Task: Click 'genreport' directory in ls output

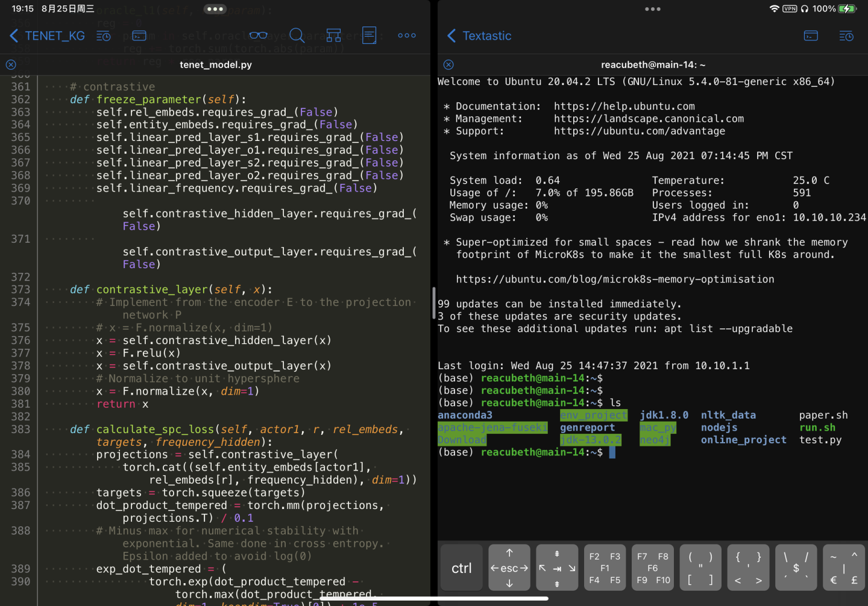Action: [588, 428]
